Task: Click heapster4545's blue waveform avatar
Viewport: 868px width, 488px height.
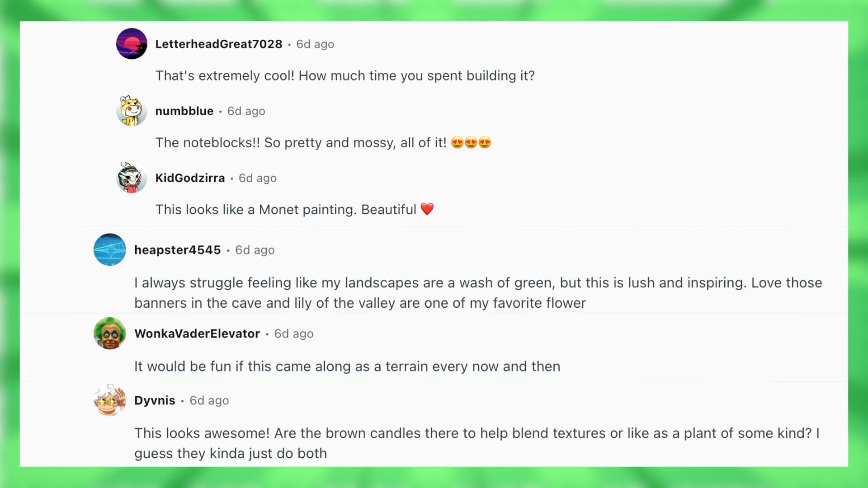Action: coord(109,249)
